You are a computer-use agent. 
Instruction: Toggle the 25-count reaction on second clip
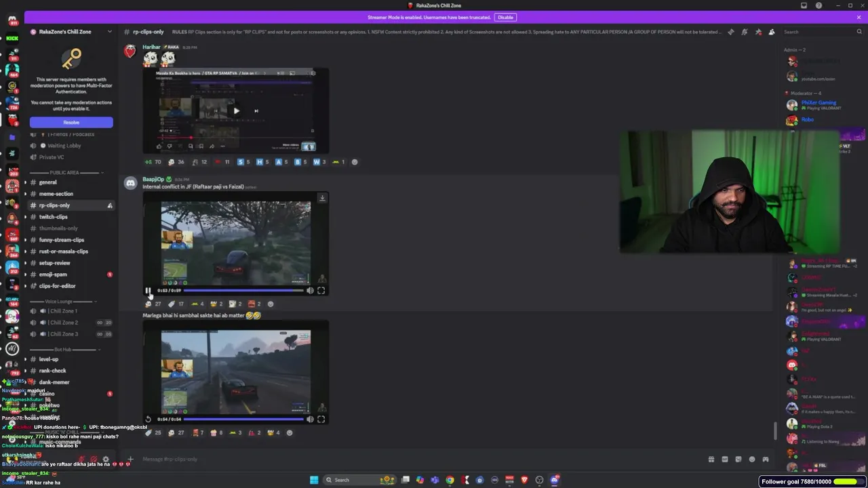(x=153, y=432)
